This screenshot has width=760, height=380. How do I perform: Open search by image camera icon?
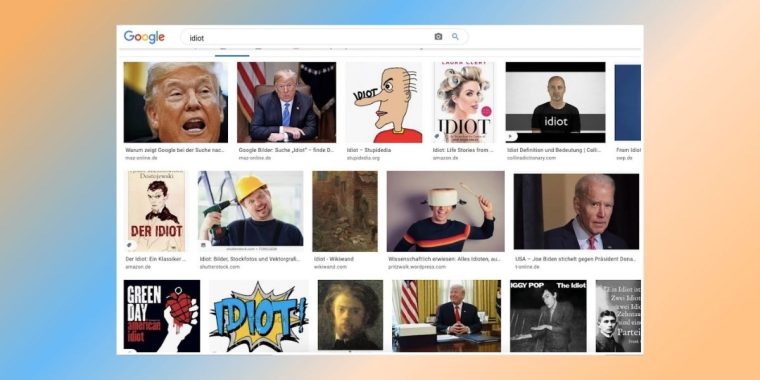438,36
